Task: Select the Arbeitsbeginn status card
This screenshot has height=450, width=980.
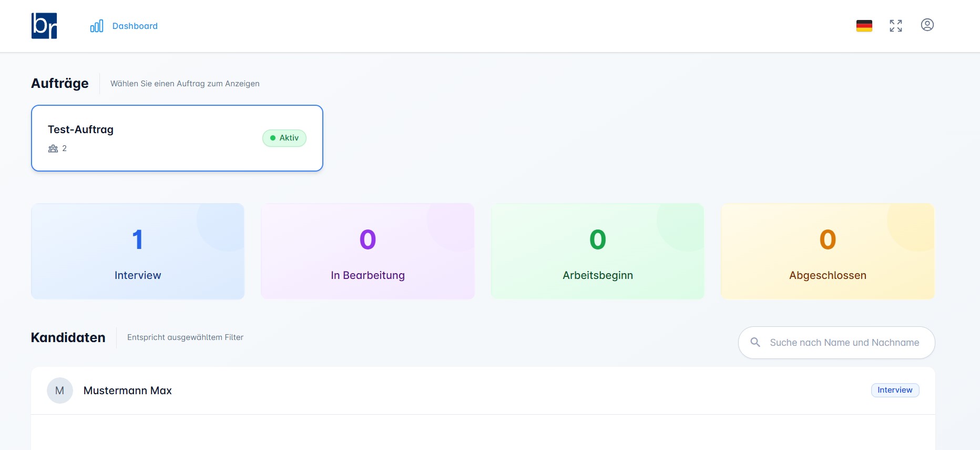Action: pos(597,251)
